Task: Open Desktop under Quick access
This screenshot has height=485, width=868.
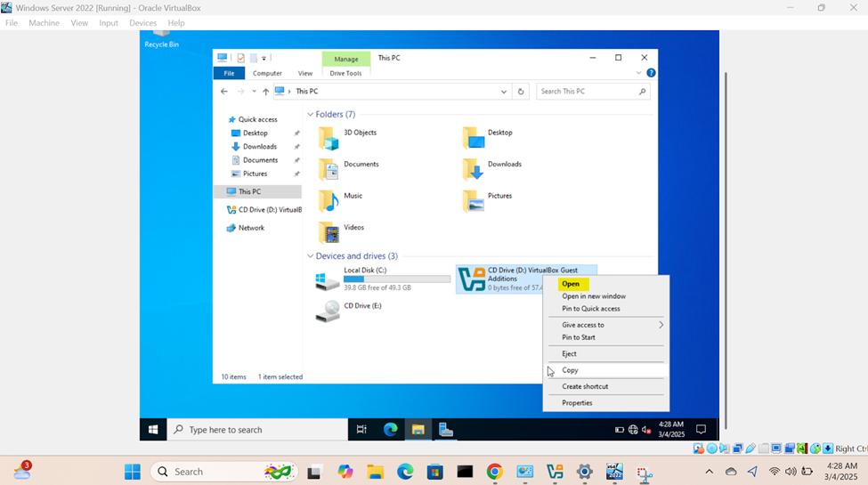Action: [x=256, y=133]
